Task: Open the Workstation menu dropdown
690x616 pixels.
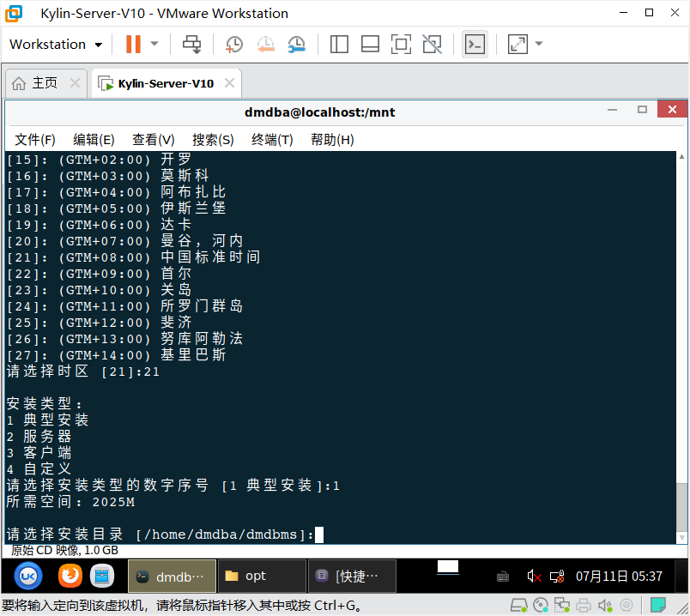Action: pyautogui.click(x=55, y=44)
